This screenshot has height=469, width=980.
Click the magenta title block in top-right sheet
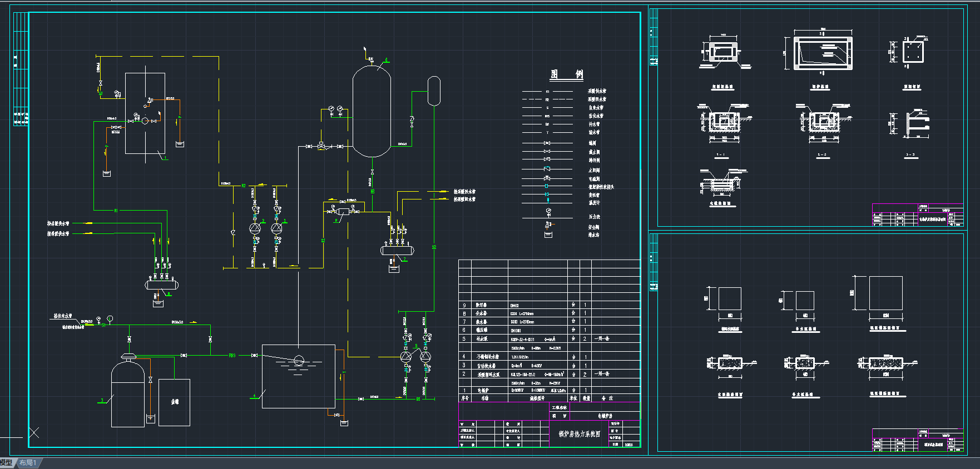click(x=917, y=215)
